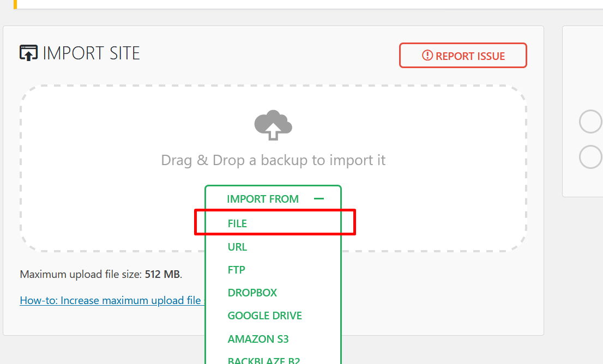Image resolution: width=603 pixels, height=364 pixels.
Task: Click the cloud upload icon
Action: (x=273, y=125)
